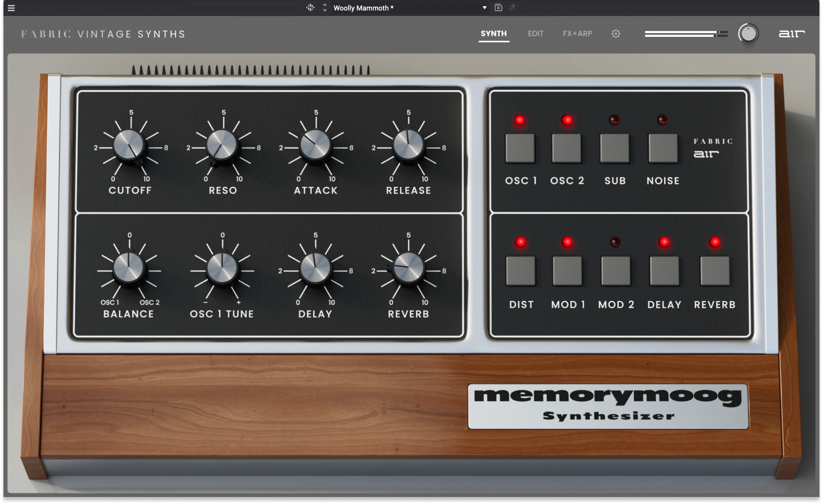The height and width of the screenshot is (504, 823).
Task: Step to next preset with down arrow
Action: (x=325, y=11)
